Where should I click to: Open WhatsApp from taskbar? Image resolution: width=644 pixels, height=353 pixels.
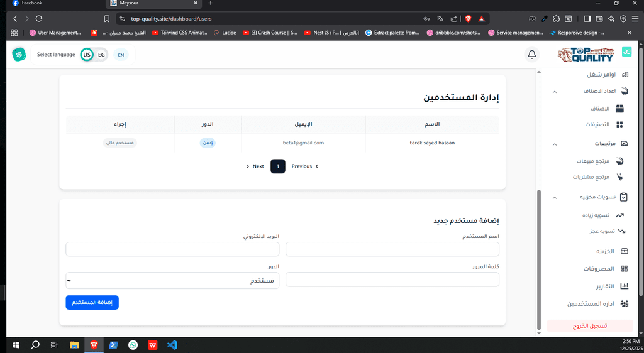[133, 345]
